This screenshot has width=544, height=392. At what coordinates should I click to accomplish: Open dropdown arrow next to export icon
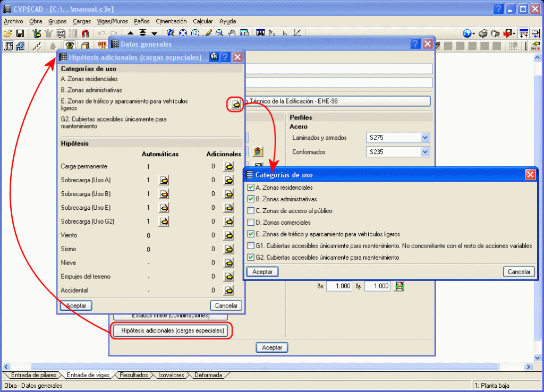click(514, 33)
